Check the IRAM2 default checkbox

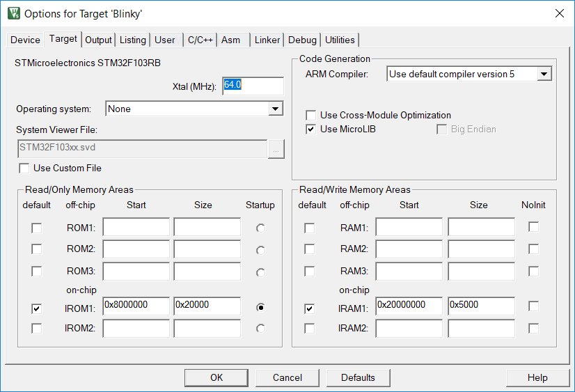pos(310,328)
